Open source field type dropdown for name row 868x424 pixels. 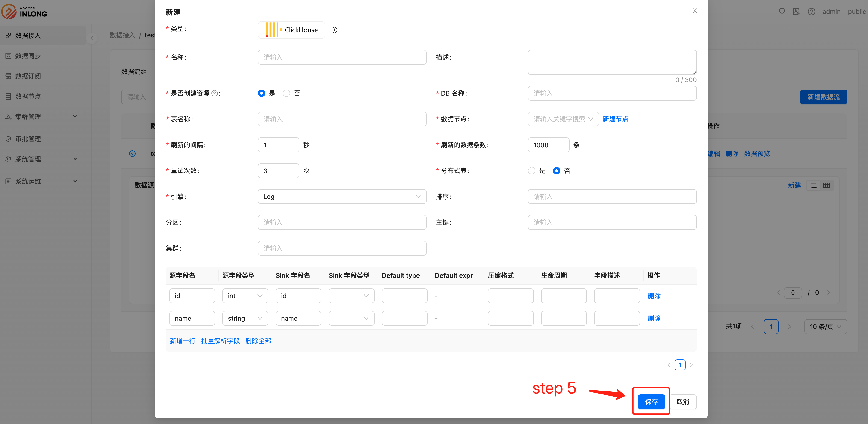pos(245,318)
